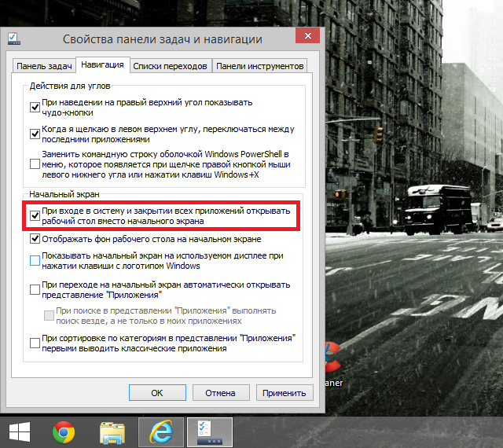Enable automatic "Приложения" view on Start screen
The height and width of the screenshot is (448, 503).
pyautogui.click(x=35, y=289)
